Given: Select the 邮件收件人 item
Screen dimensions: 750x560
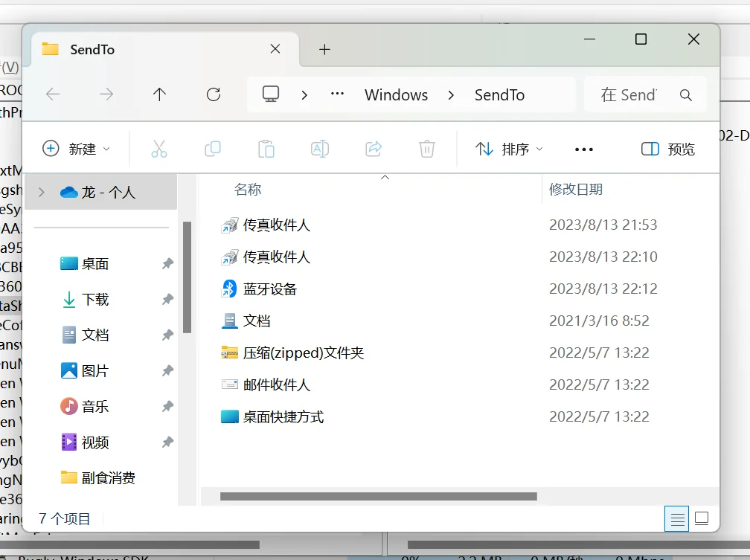Looking at the screenshot, I should pos(265,385).
